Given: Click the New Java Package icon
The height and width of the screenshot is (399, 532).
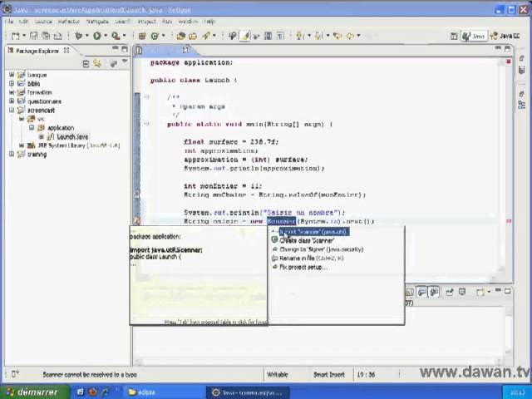Looking at the screenshot, I should pos(142,36).
